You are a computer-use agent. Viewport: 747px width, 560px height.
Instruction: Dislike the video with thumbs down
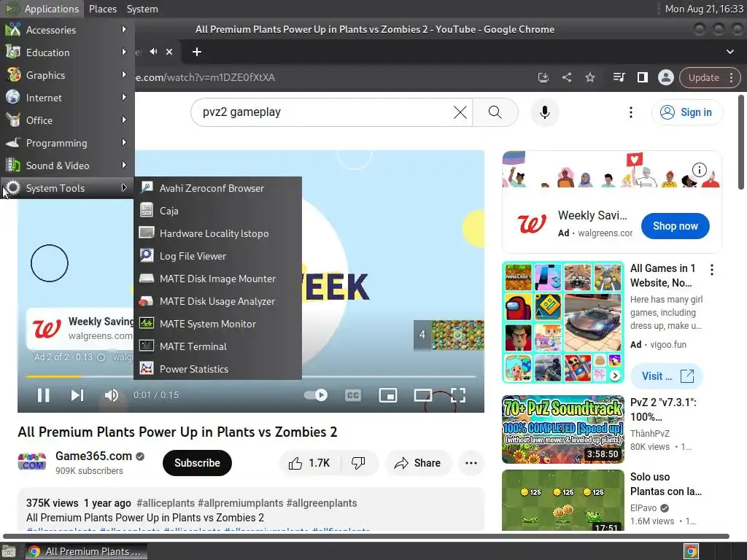[x=359, y=463]
